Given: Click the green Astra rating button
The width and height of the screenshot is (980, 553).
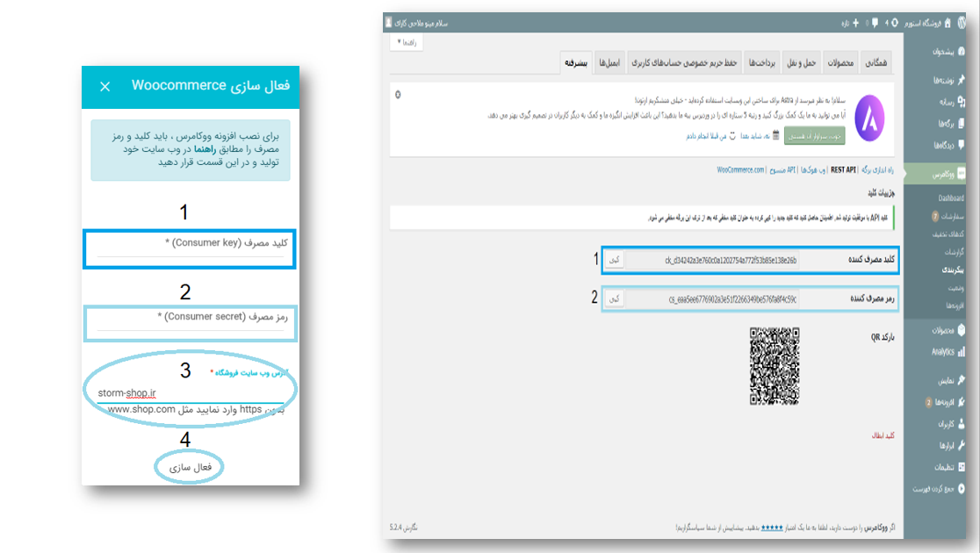Looking at the screenshot, I should [x=814, y=136].
